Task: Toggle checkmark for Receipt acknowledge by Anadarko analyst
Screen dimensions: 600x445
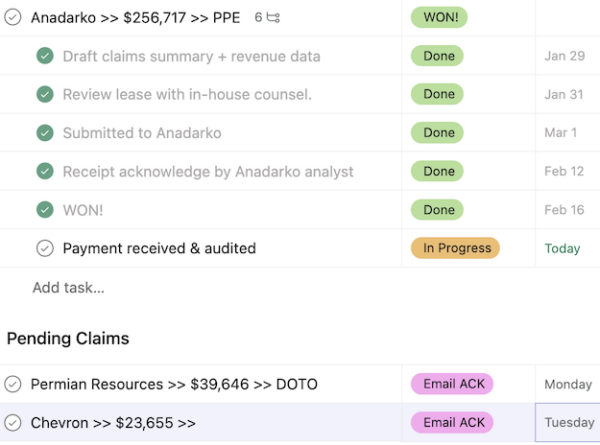Action: [x=45, y=171]
